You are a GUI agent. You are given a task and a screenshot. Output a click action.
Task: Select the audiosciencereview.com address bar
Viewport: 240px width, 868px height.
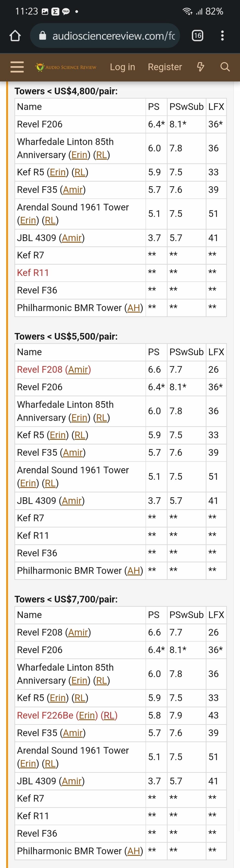(105, 36)
